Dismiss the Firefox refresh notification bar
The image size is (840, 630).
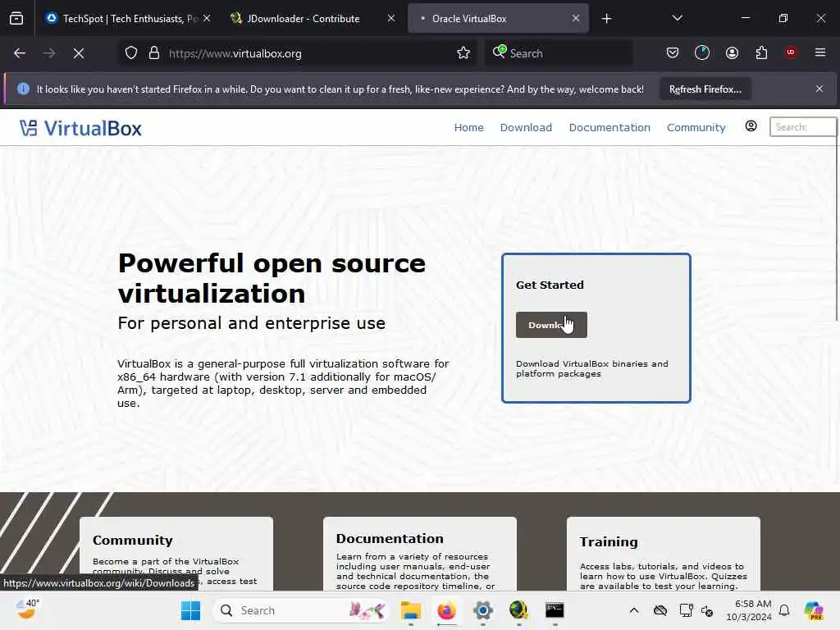[x=819, y=89]
